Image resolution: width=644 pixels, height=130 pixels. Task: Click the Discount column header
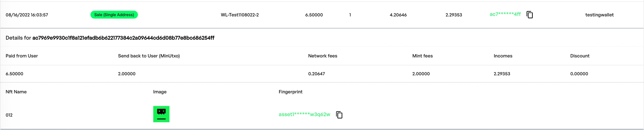coord(580,56)
